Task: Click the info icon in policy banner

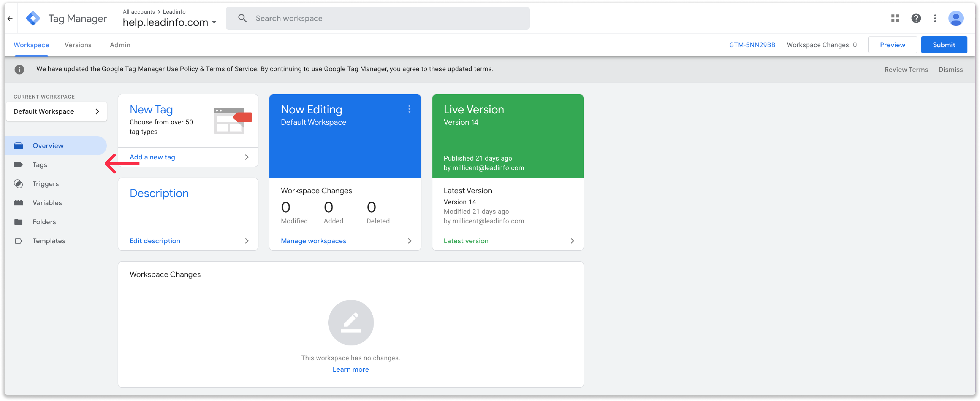Action: pos(19,69)
